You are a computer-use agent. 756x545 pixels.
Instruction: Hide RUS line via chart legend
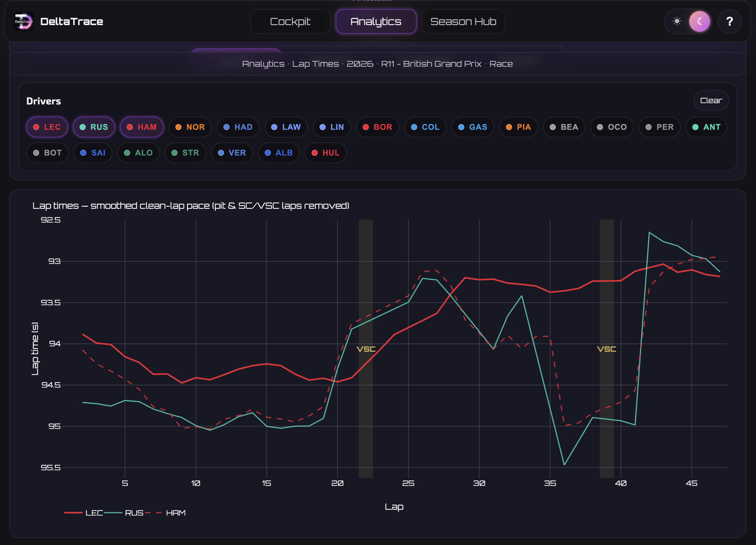(x=124, y=513)
